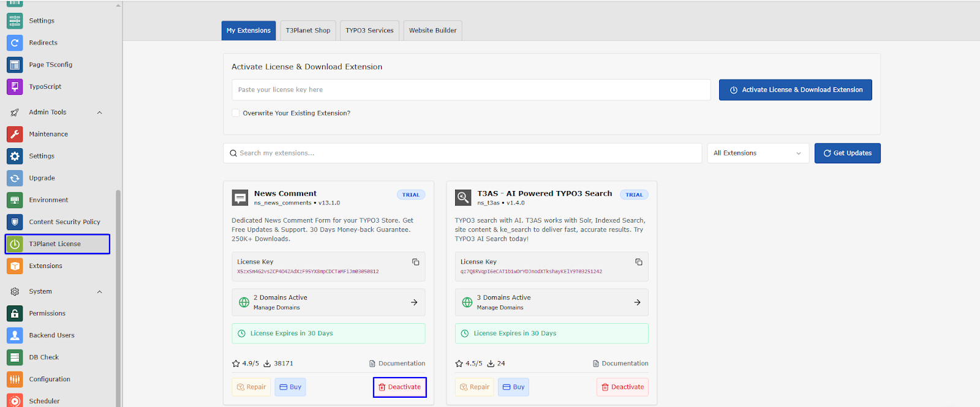Click the license key input field
980x407 pixels.
[x=470, y=90]
